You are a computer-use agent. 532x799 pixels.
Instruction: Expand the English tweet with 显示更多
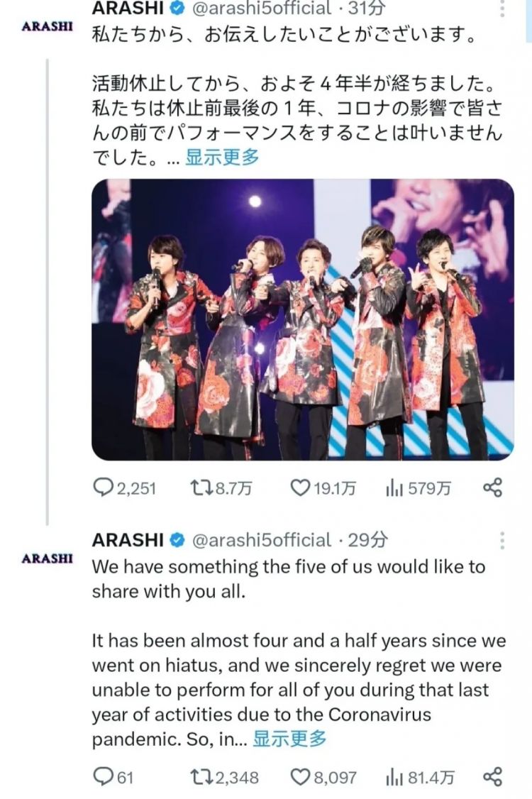(290, 738)
